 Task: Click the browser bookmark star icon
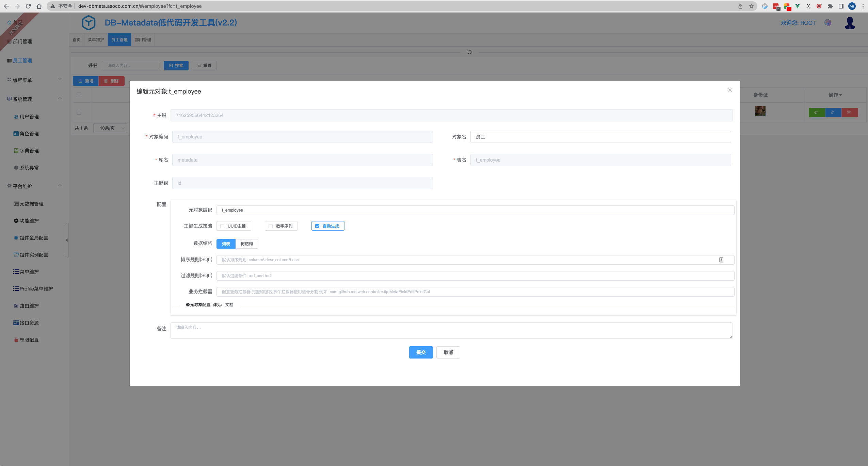(751, 6)
